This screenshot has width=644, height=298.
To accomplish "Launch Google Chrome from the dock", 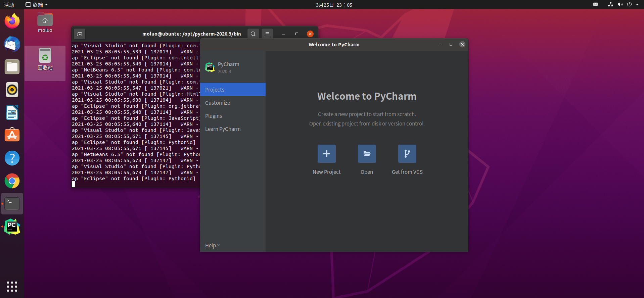I will click(12, 181).
